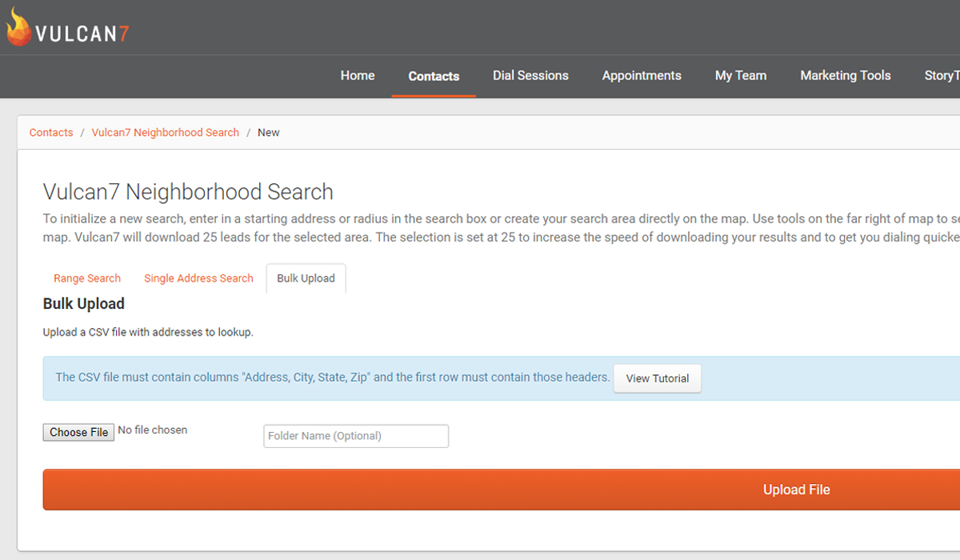960x560 pixels.
Task: Click the Bulk Upload heading text
Action: (x=84, y=304)
